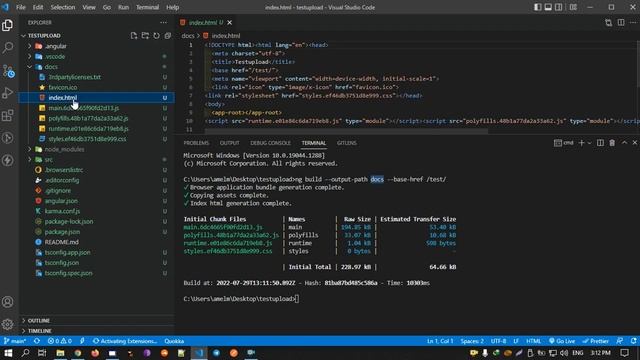
Task: Click the New File icon in Explorer
Action: [x=134, y=36]
